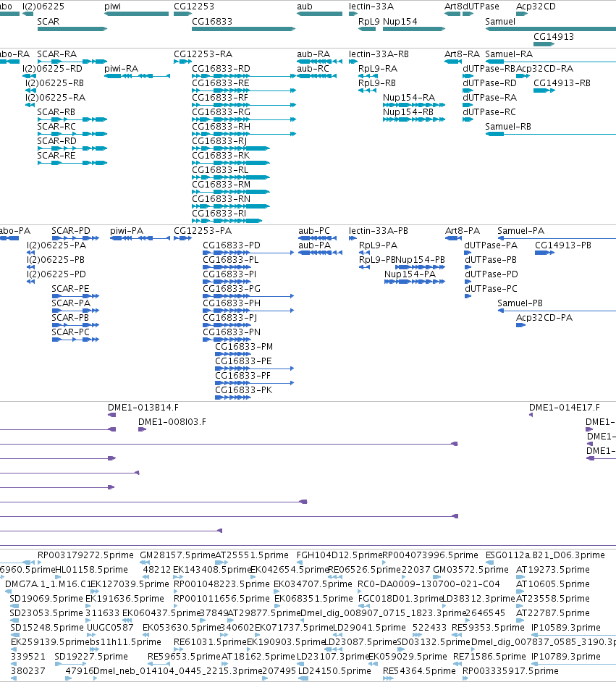Select the CG16833 gene bar
The height and width of the screenshot is (682, 616).
243,29
